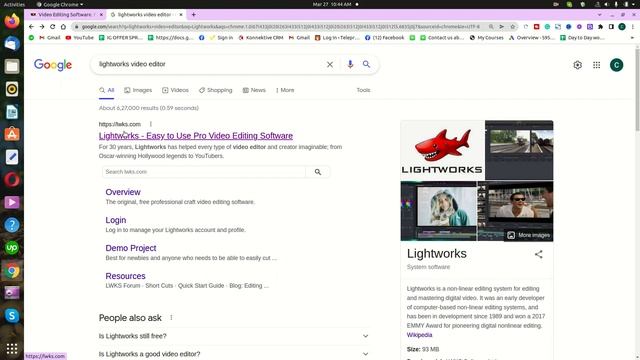Switch to Shopping results tab

[x=215, y=90]
